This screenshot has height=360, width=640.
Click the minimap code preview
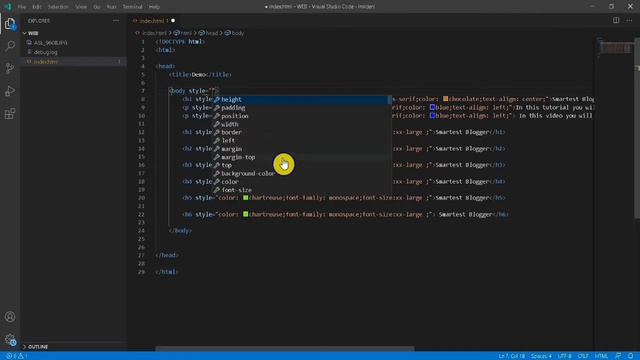point(616,48)
